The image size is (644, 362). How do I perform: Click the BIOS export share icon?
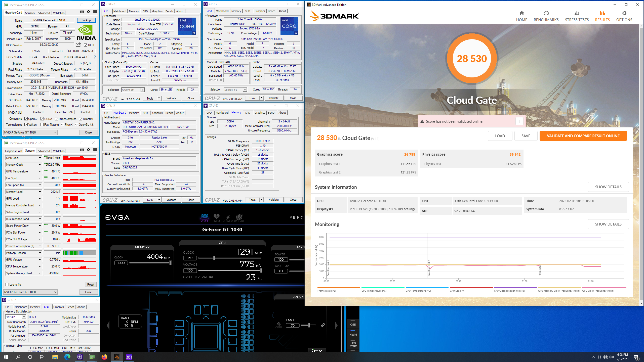click(x=78, y=45)
